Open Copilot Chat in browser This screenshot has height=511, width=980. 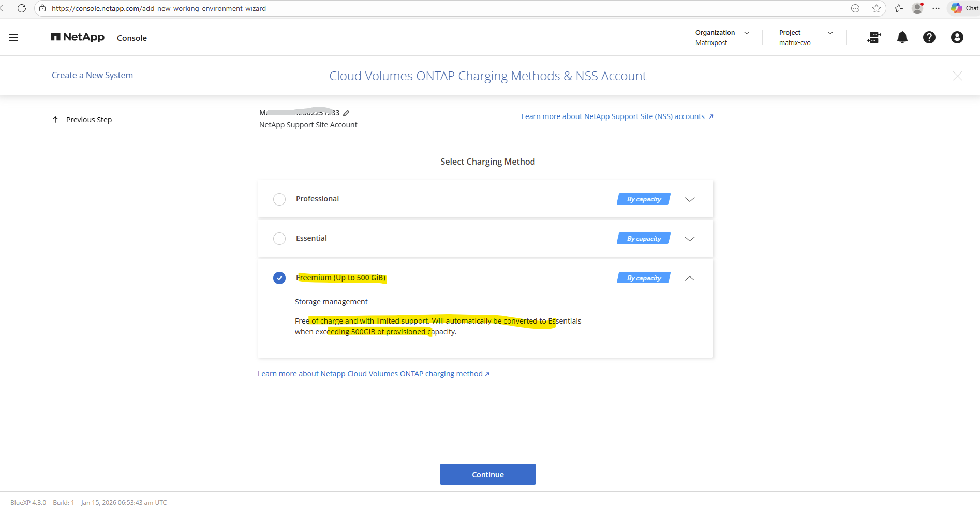pos(964,8)
